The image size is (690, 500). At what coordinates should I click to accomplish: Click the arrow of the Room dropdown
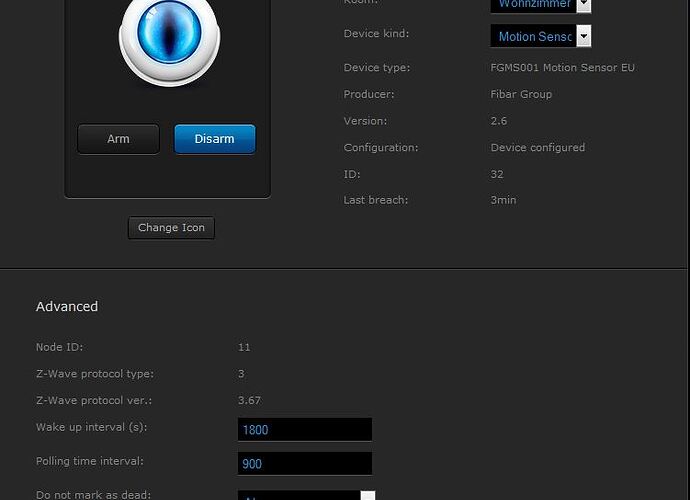584,5
